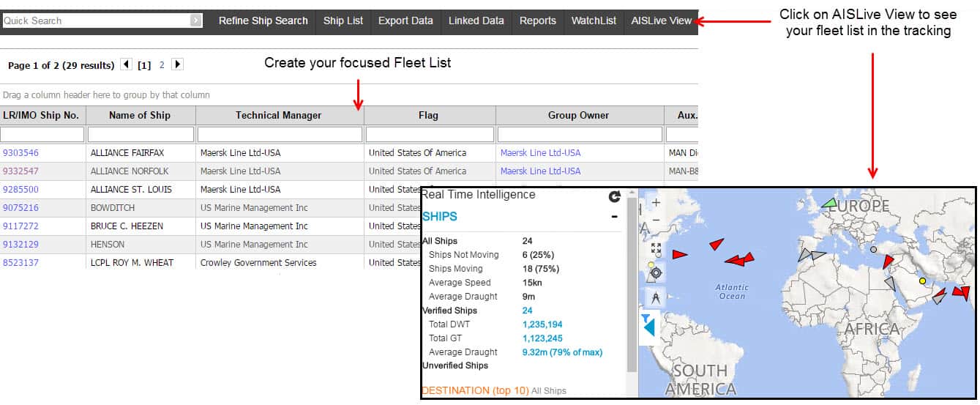The image size is (980, 405).
Task: Go to page 2 of results
Action: (x=162, y=65)
